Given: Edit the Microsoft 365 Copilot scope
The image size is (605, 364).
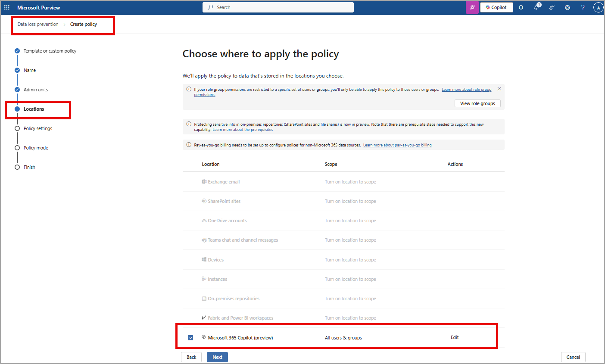Looking at the screenshot, I should tap(455, 337).
